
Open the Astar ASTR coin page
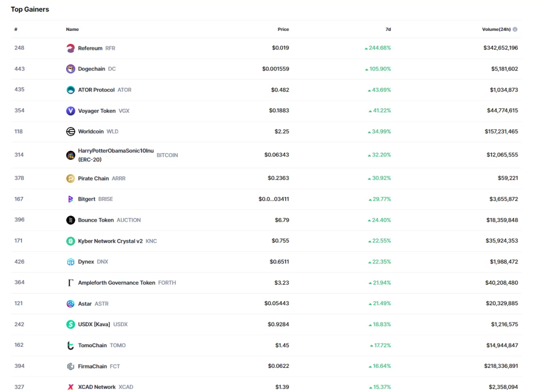click(x=85, y=304)
